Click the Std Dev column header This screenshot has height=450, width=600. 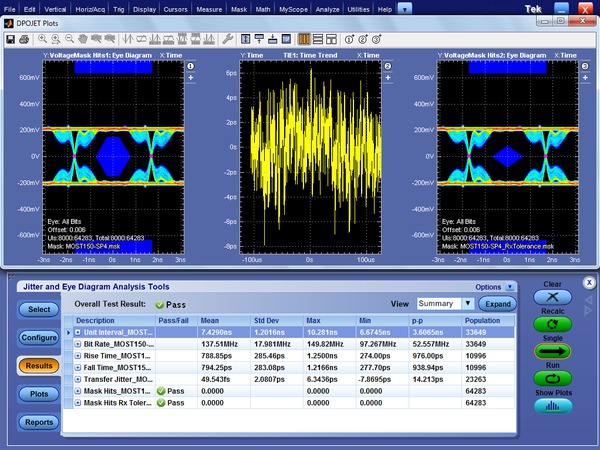pos(277,321)
